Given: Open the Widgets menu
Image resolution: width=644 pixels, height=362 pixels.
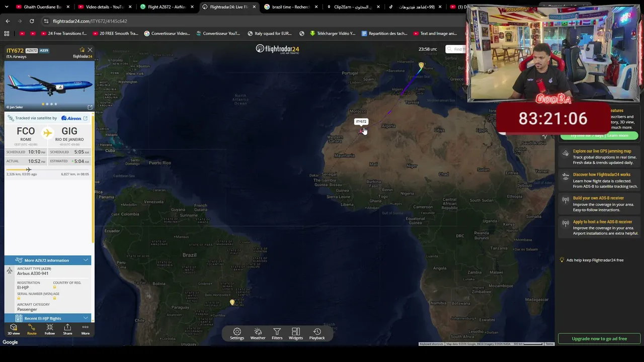Looking at the screenshot, I should coord(296,334).
